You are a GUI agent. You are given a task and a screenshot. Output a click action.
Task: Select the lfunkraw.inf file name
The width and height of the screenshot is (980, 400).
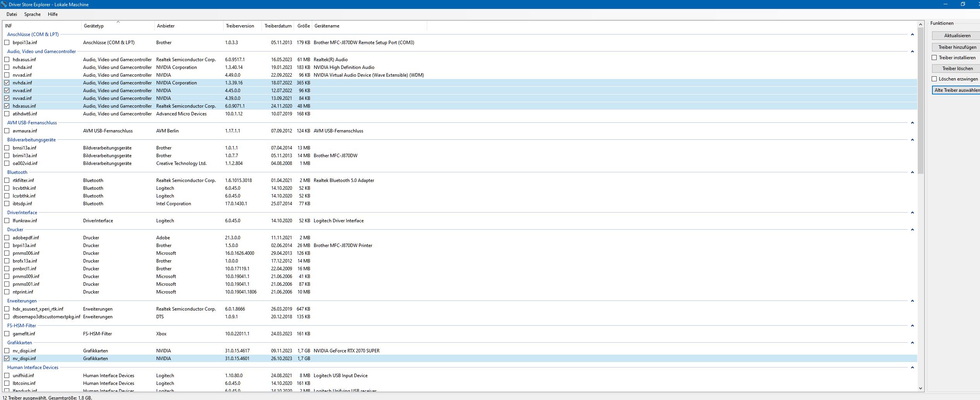coord(25,221)
